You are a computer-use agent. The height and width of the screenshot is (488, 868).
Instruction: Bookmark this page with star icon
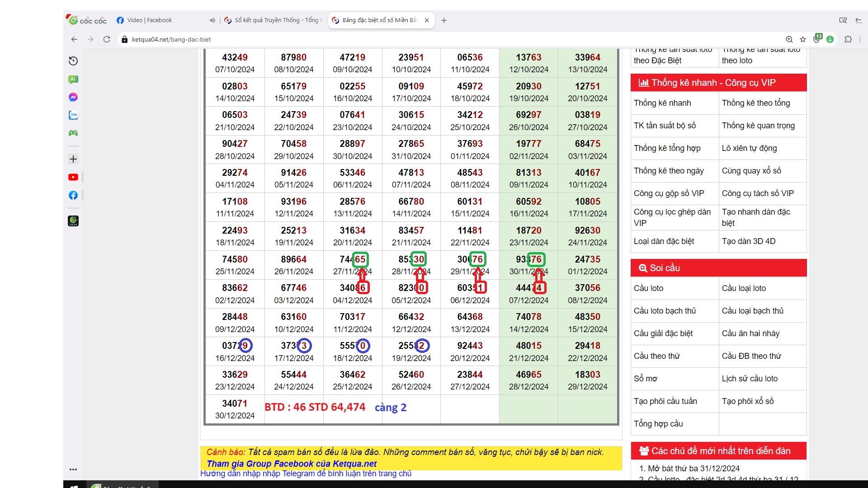coord(803,39)
